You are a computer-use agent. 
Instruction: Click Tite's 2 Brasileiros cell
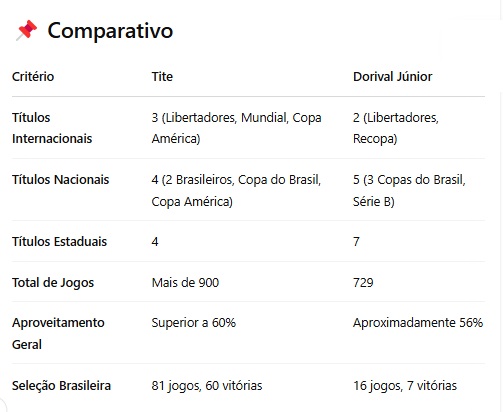click(x=236, y=190)
